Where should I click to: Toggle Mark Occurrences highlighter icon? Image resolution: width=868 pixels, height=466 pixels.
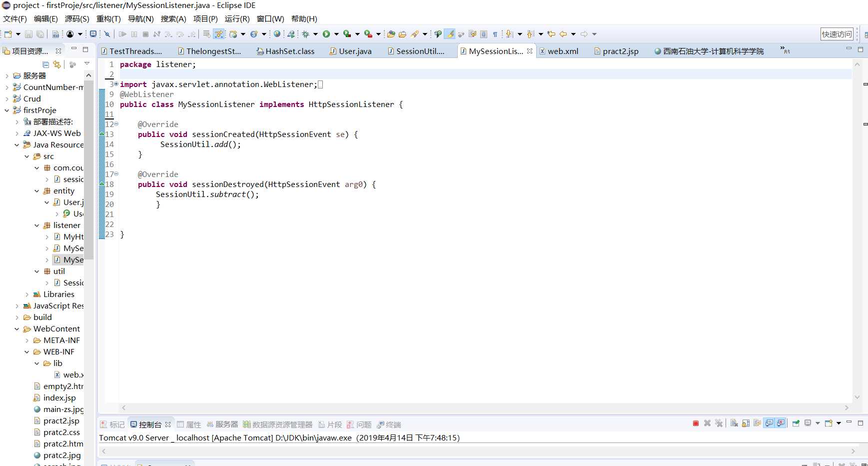point(450,34)
